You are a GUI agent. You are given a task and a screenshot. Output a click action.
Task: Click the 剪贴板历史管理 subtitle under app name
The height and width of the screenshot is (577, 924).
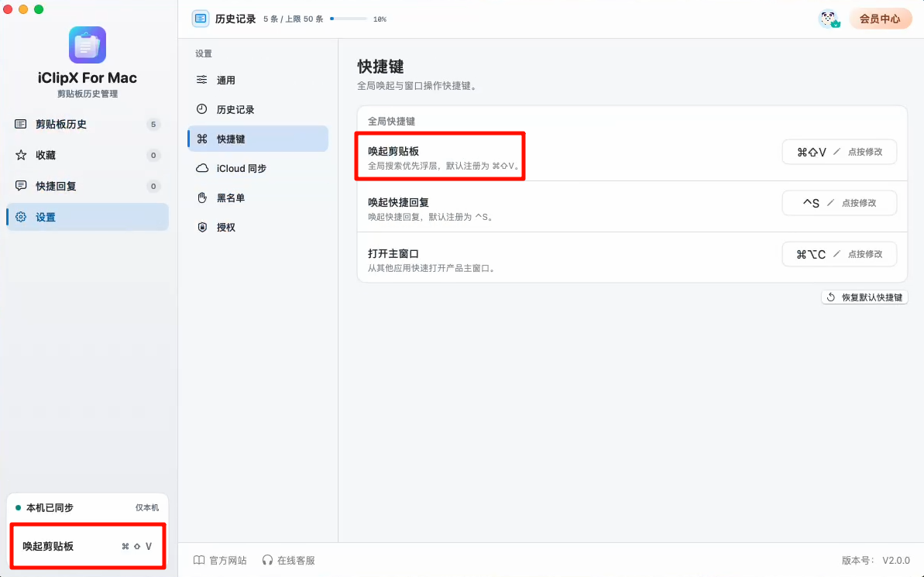tap(88, 94)
